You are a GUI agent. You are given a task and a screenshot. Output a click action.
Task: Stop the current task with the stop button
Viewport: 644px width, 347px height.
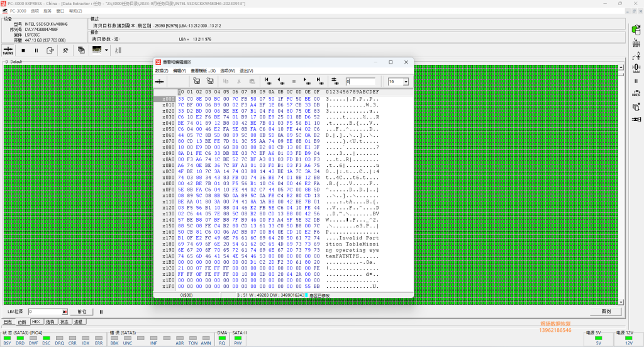click(x=23, y=50)
